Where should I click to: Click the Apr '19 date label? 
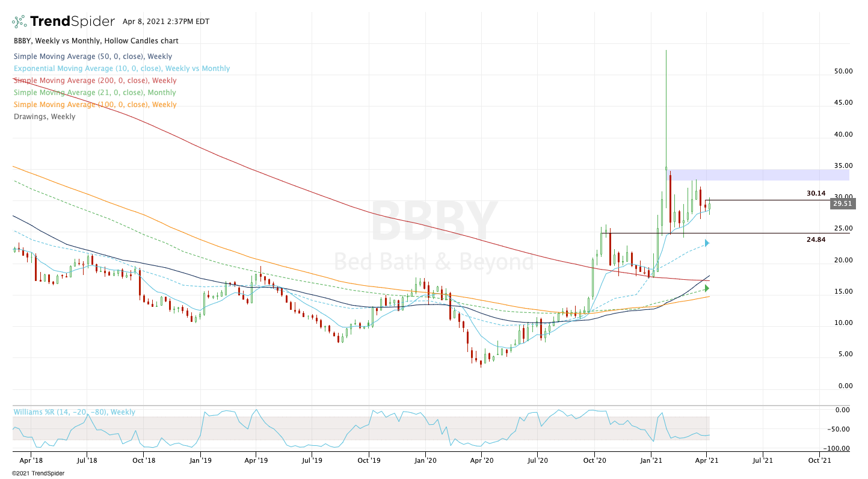pyautogui.click(x=255, y=460)
